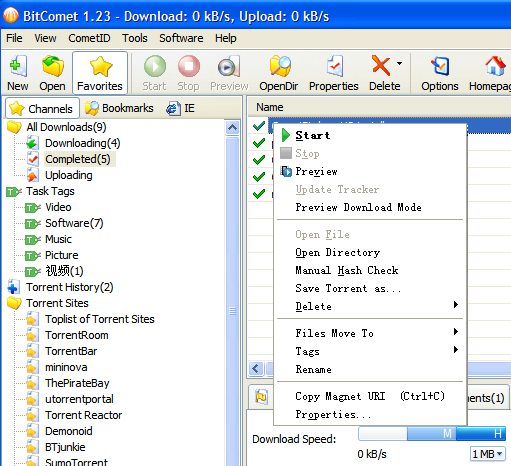The width and height of the screenshot is (511, 466).
Task: Choose Copy Magnet URI menu item
Action: [x=370, y=396]
